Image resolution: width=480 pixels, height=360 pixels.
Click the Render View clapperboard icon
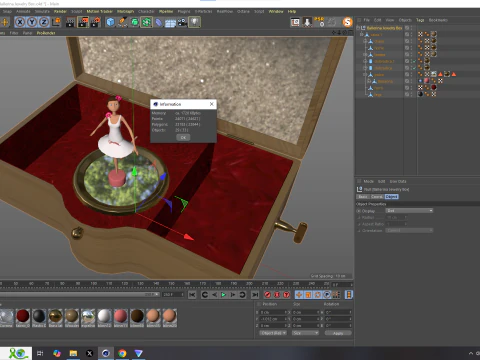[x=71, y=22]
